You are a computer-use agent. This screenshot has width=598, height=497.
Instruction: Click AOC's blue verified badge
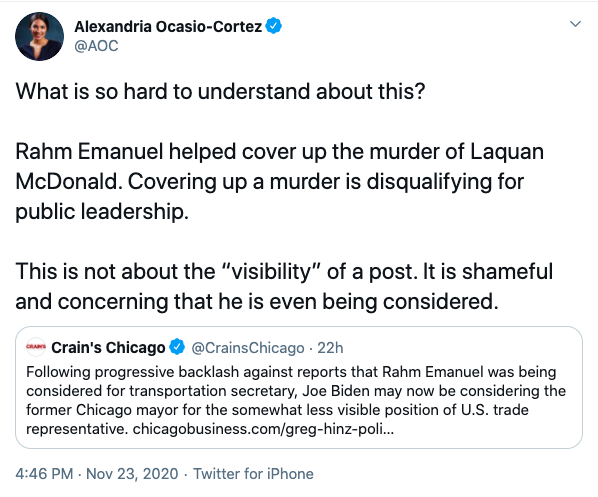(x=273, y=26)
